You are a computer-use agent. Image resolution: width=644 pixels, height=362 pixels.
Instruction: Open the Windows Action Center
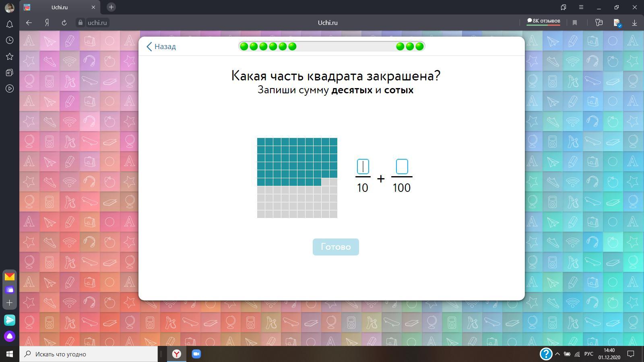click(x=631, y=354)
